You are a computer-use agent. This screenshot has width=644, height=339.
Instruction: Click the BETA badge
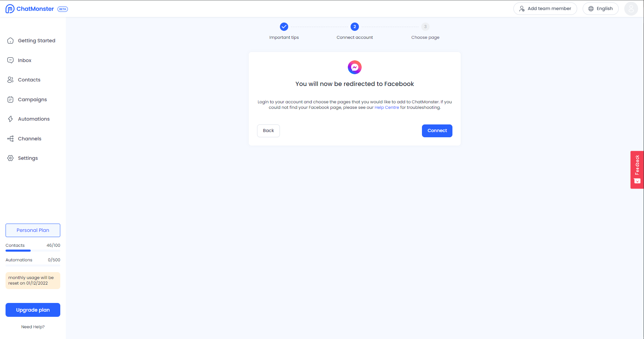point(63,9)
